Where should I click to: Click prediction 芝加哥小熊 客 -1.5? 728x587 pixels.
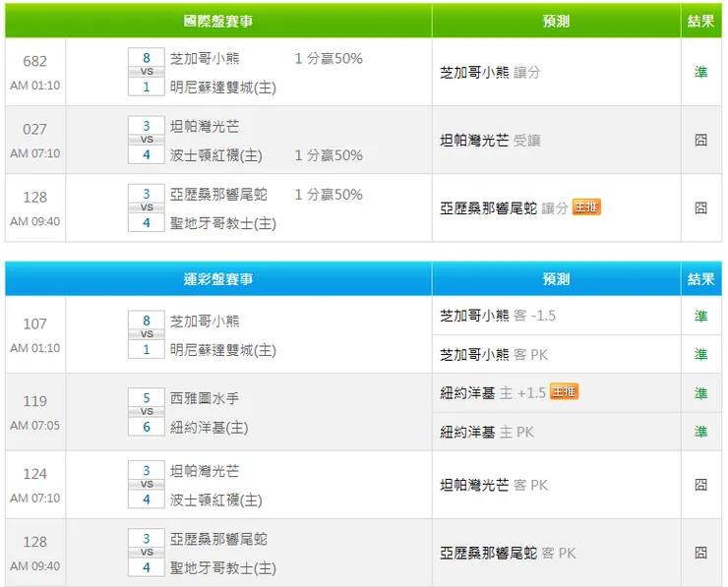pos(498,316)
